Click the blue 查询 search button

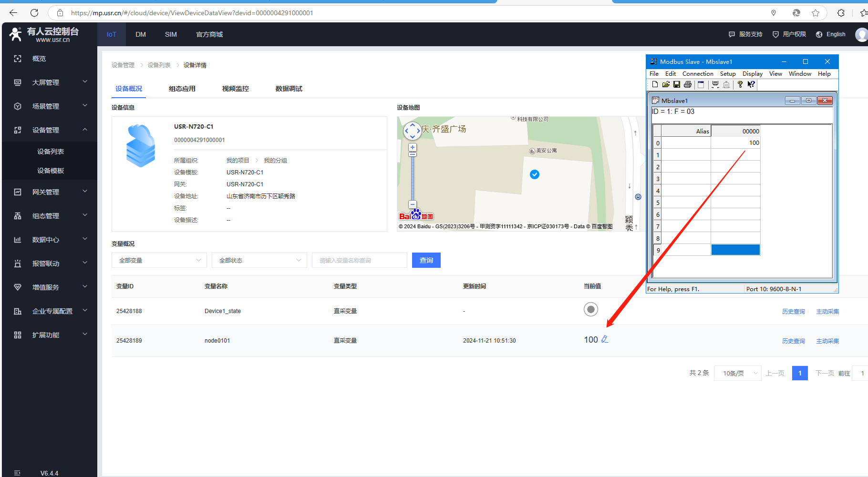pyautogui.click(x=426, y=260)
